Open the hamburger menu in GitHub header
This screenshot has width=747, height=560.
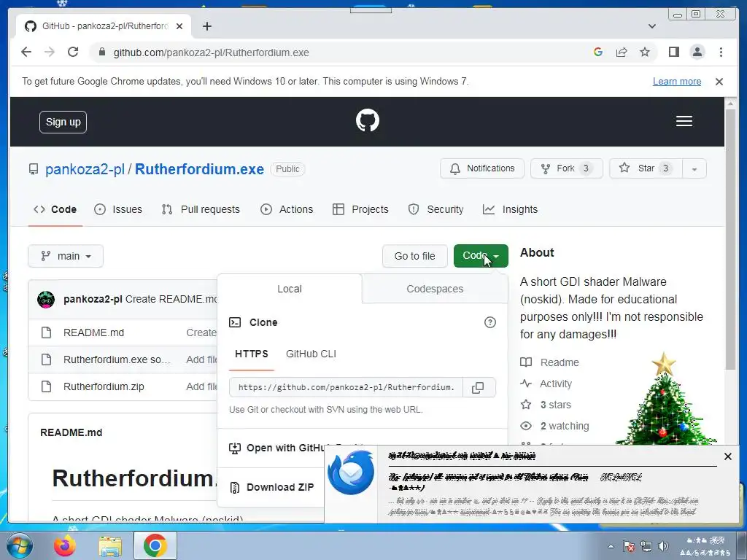[x=684, y=122]
